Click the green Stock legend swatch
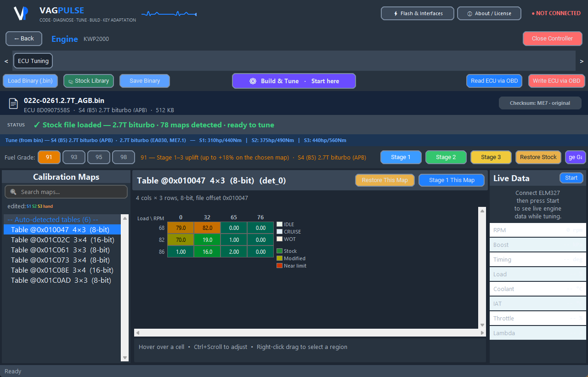The height and width of the screenshot is (377, 588). coord(279,251)
